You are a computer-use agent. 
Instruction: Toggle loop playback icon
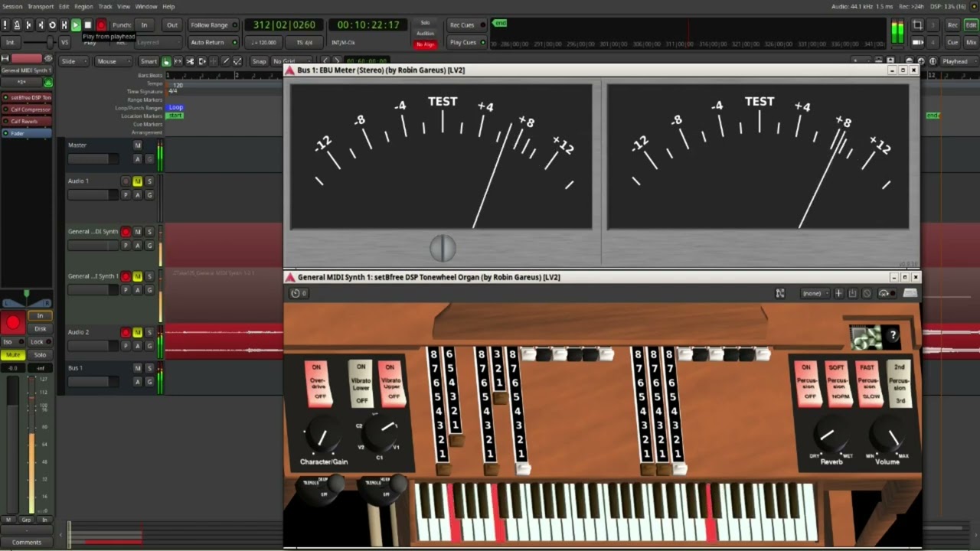[x=52, y=25]
